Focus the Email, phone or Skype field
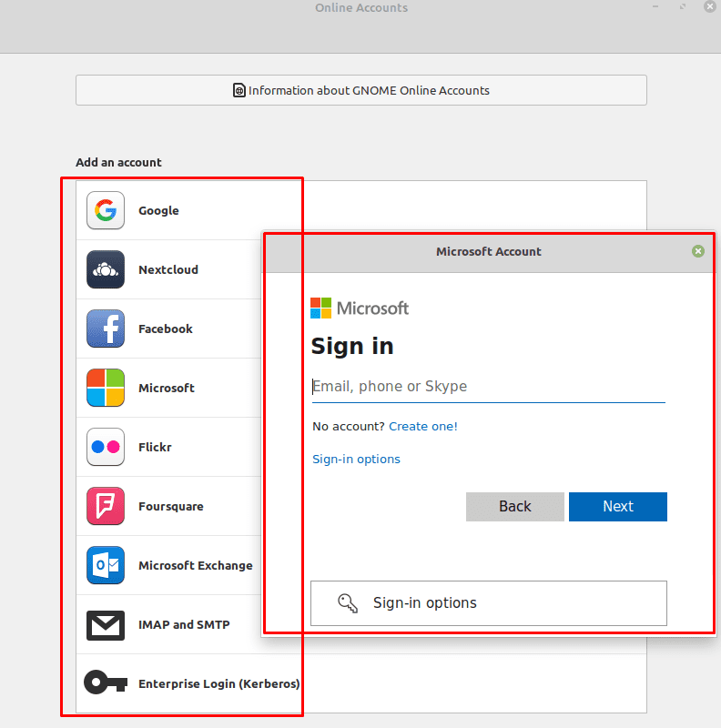721x728 pixels. (489, 387)
